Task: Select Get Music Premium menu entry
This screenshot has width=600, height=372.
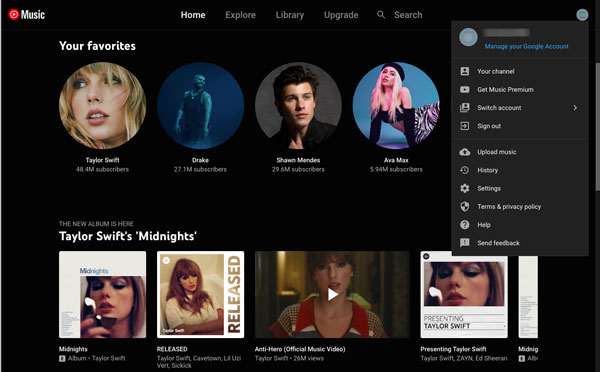Action: click(x=520, y=90)
